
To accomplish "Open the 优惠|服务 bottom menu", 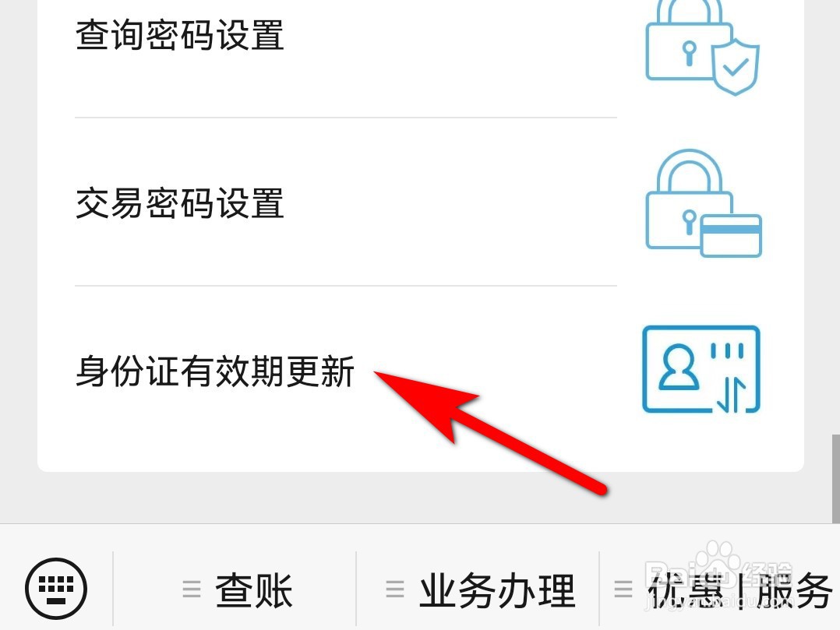I will pyautogui.click(x=720, y=590).
